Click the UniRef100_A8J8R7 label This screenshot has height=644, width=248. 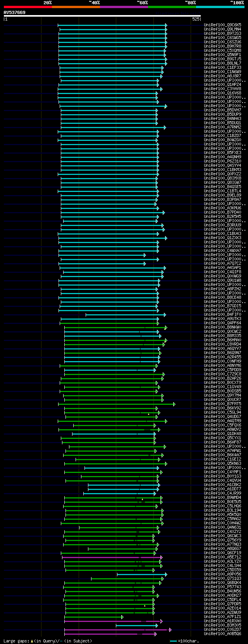[x=222, y=76]
